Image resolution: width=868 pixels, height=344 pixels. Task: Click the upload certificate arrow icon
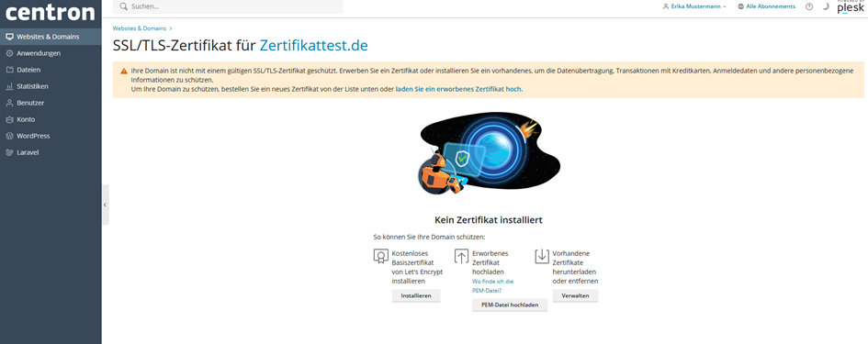(461, 256)
